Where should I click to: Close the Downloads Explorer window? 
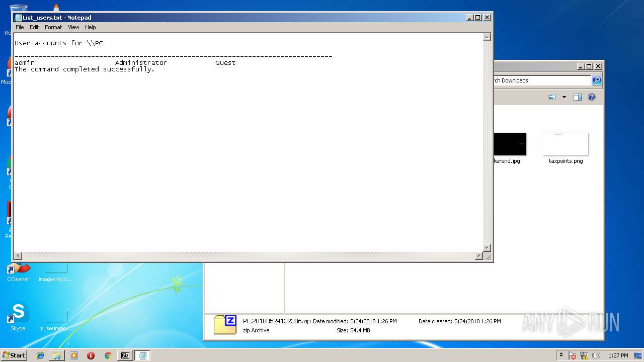tap(598, 66)
